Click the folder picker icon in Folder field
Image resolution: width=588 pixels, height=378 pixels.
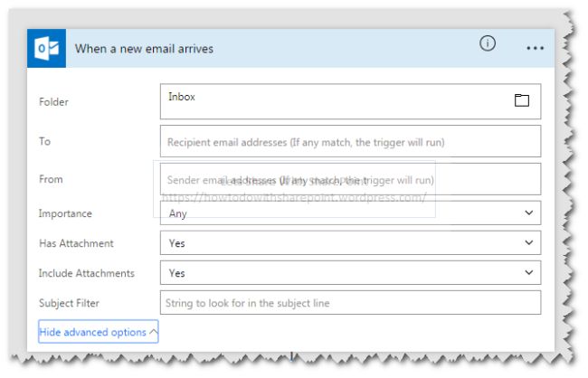(521, 100)
